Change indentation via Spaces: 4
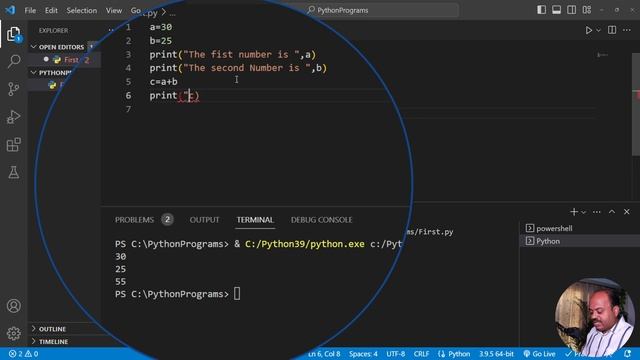The height and width of the screenshot is (360, 640). (x=363, y=354)
